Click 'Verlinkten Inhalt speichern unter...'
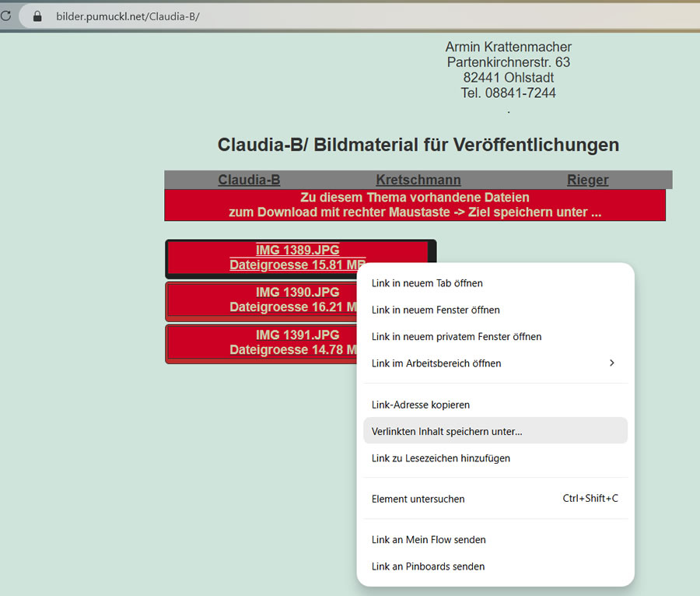The height and width of the screenshot is (596, 700). pos(447,431)
